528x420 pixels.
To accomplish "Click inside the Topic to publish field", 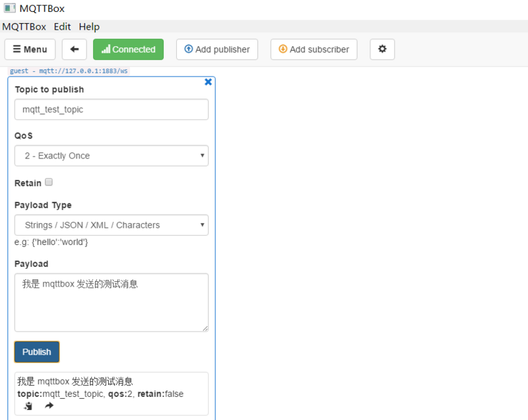I will pos(111,110).
